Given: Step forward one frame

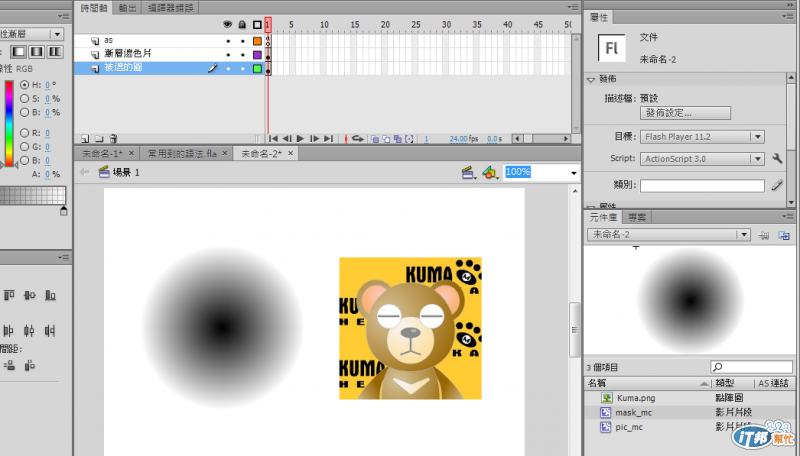Looking at the screenshot, I should (314, 139).
